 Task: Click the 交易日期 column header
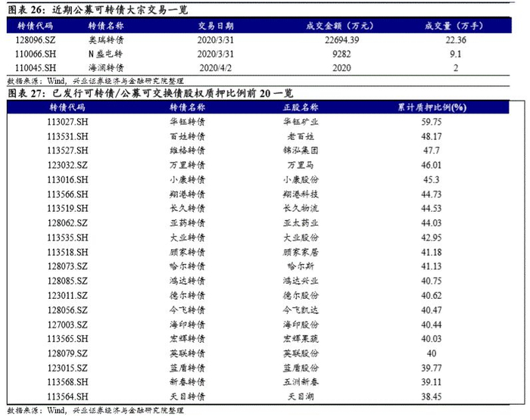click(216, 26)
